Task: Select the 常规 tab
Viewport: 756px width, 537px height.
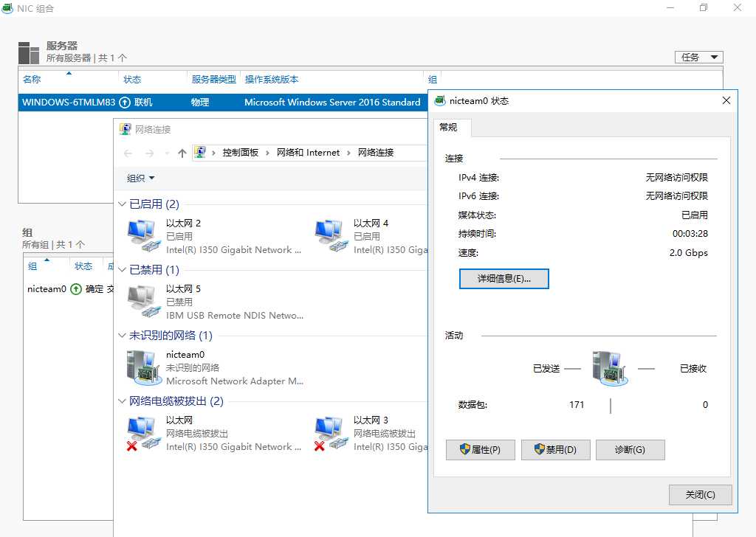Action: tap(452, 127)
